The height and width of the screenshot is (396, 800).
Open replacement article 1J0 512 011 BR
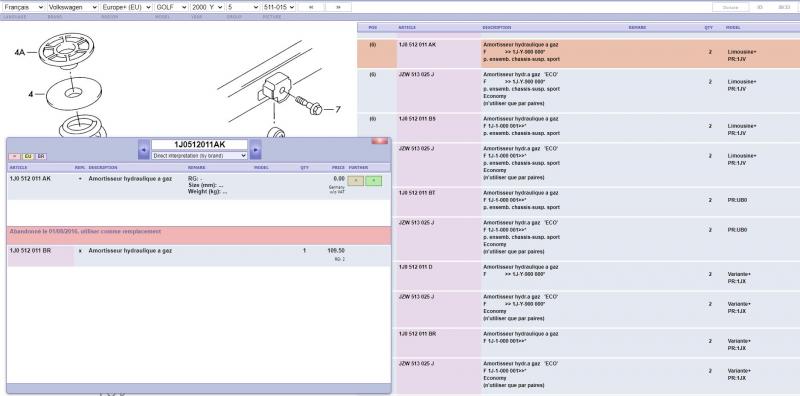click(x=31, y=251)
